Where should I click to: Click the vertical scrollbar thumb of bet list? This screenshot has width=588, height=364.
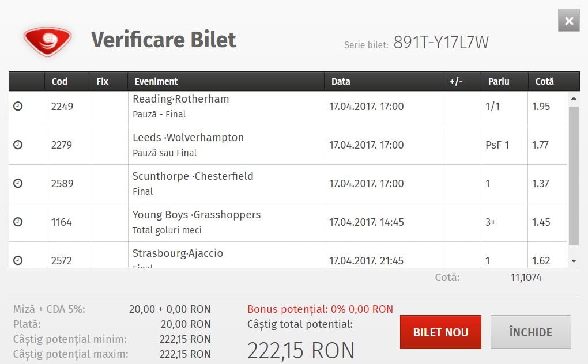pyautogui.click(x=574, y=176)
